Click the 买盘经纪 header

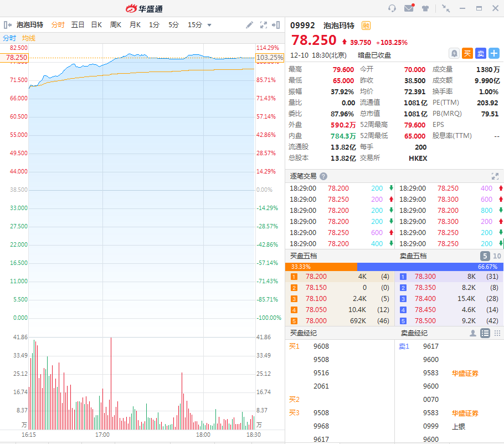[x=304, y=333]
